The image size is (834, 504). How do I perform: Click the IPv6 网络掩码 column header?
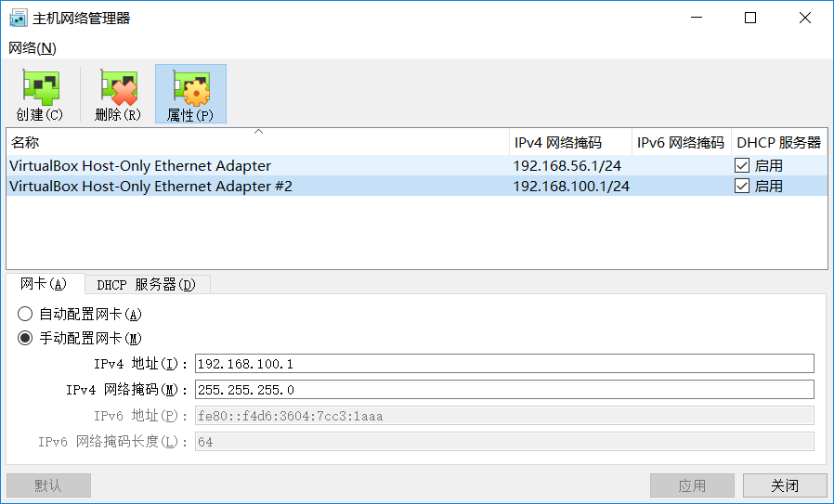682,142
